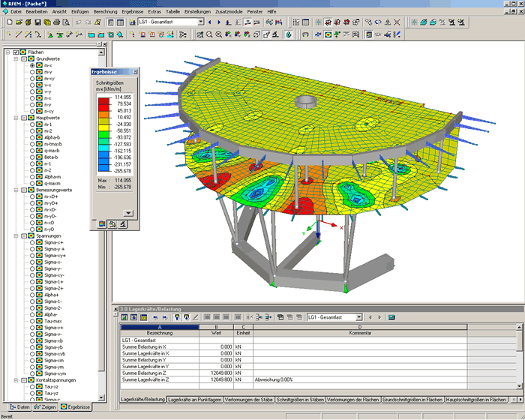The width and height of the screenshot is (525, 420).
Task: Click the Wert column header
Action: tap(216, 333)
